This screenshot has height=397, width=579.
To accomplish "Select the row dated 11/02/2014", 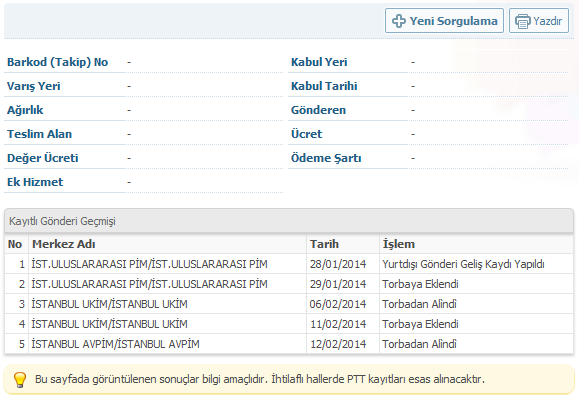I will [x=289, y=324].
